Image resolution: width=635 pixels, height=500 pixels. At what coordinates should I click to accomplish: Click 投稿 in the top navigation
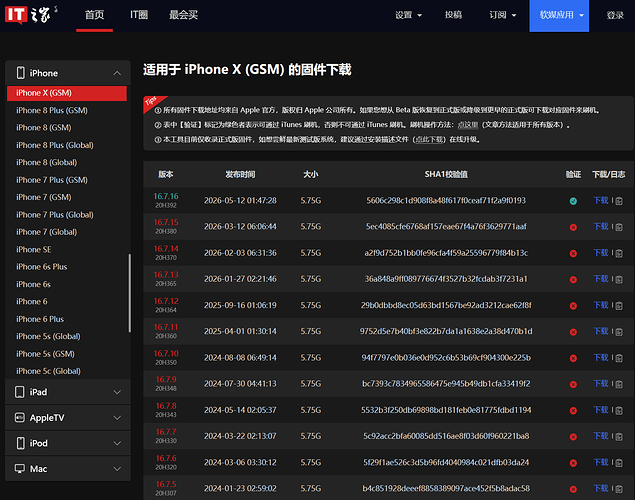pos(453,15)
